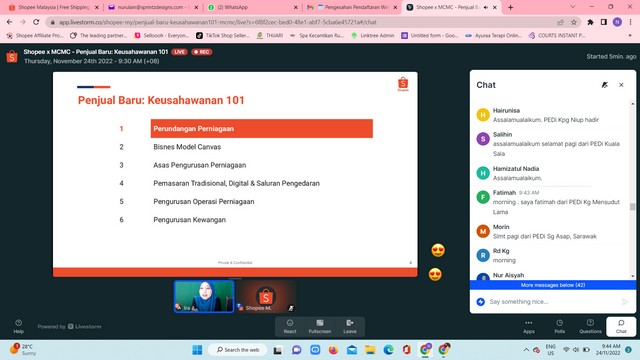Open the Shopee Affiliate Pro bookmark
The width and height of the screenshot is (640, 360).
[x=35, y=36]
